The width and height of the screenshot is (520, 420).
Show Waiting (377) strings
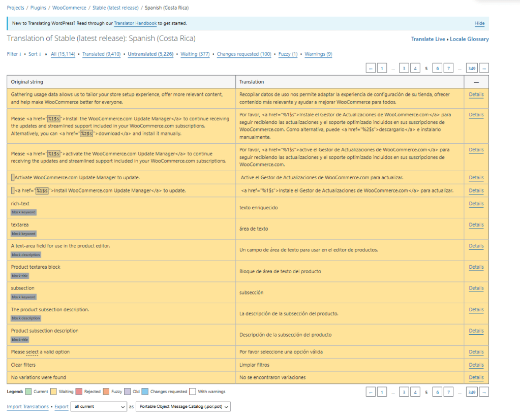(x=195, y=54)
